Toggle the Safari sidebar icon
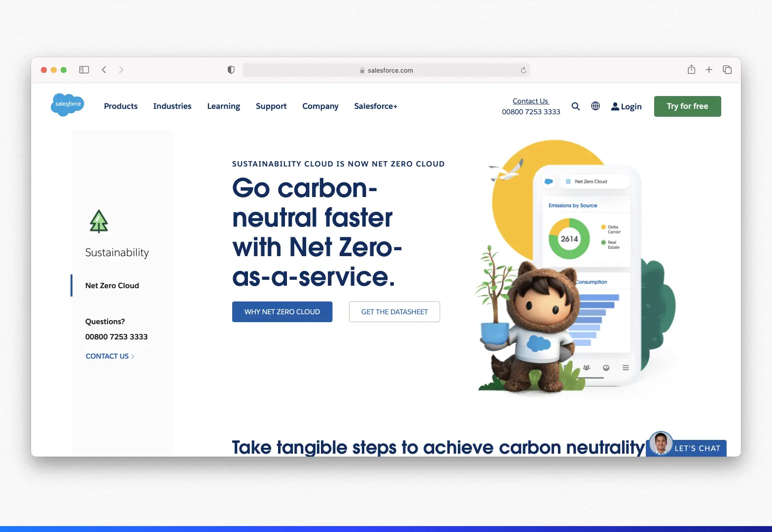 pos(84,69)
